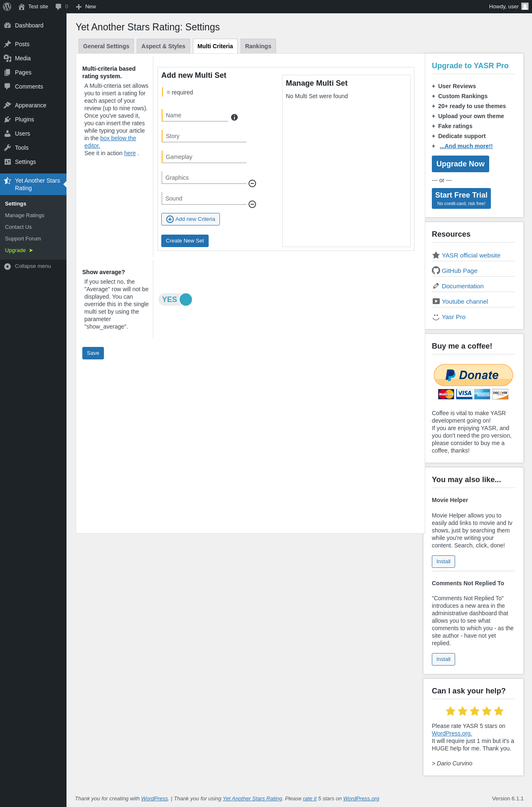Viewport: 532px width, 807px height.
Task: Focus the Story criteria field
Action: tap(204, 136)
